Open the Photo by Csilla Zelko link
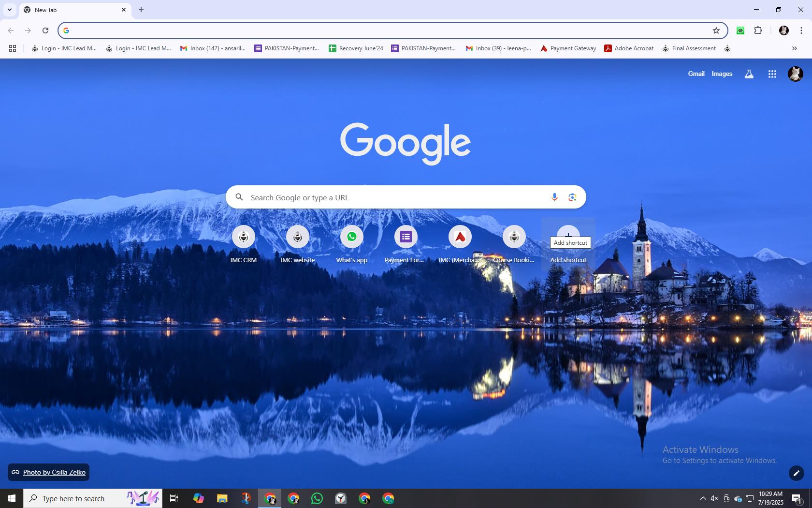 54,472
